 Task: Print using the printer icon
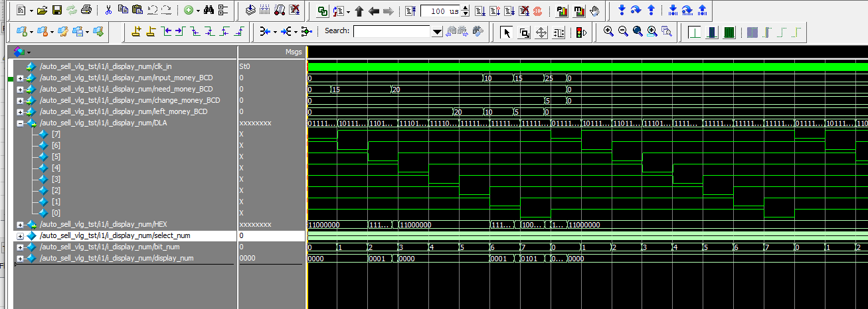pos(86,11)
